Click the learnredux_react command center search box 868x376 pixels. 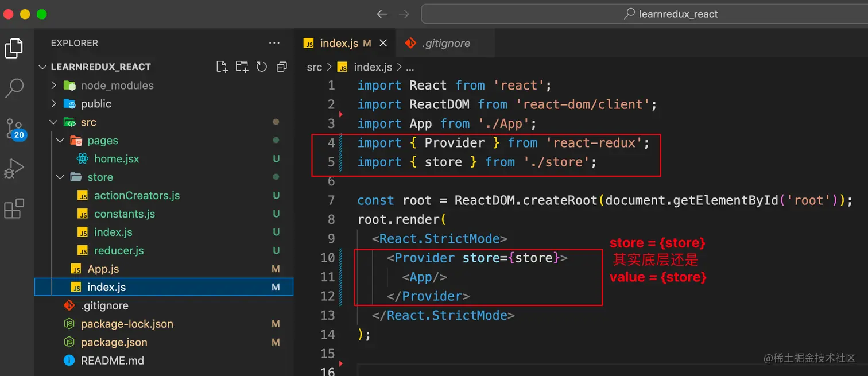644,14
